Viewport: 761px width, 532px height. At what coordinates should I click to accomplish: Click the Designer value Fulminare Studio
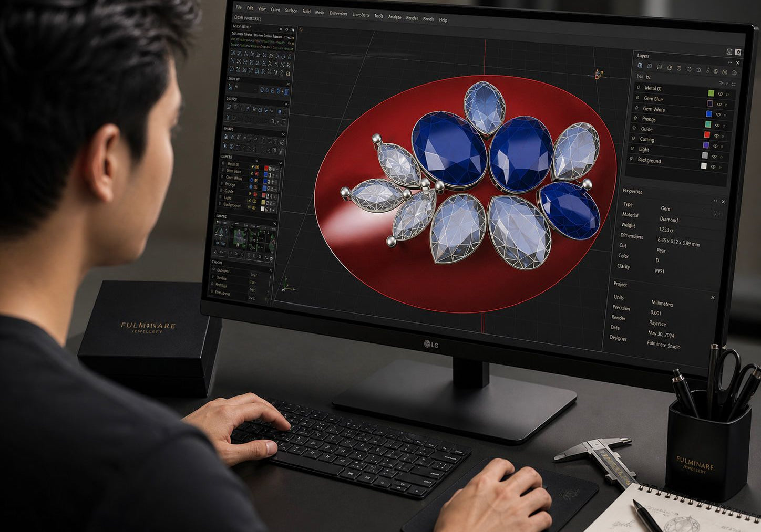[x=663, y=345]
